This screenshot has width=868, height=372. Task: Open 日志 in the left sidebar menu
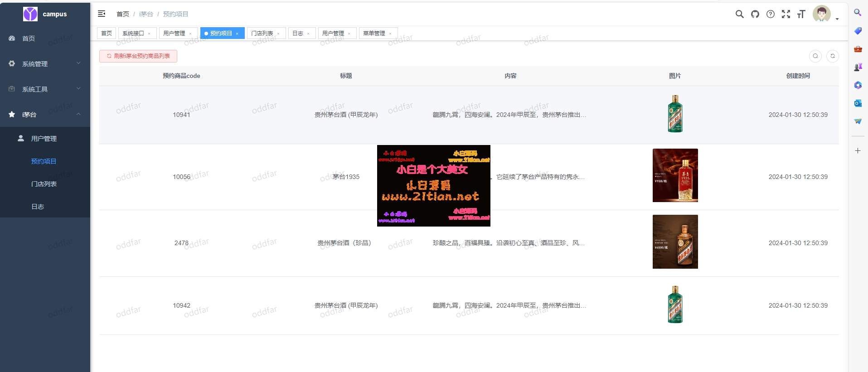point(45,207)
